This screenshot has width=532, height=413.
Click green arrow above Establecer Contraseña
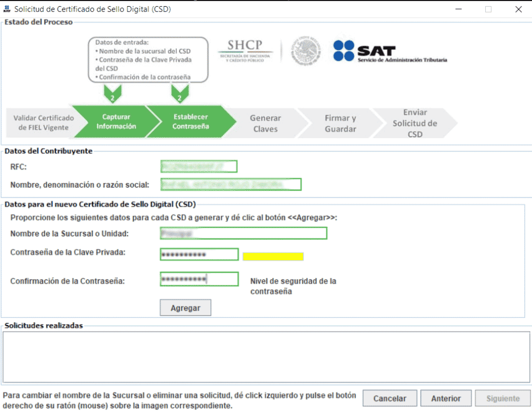pos(179,94)
